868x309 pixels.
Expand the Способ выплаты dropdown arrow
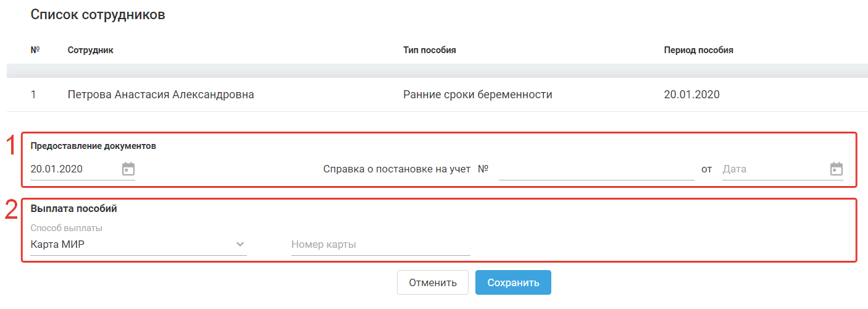pyautogui.click(x=240, y=244)
